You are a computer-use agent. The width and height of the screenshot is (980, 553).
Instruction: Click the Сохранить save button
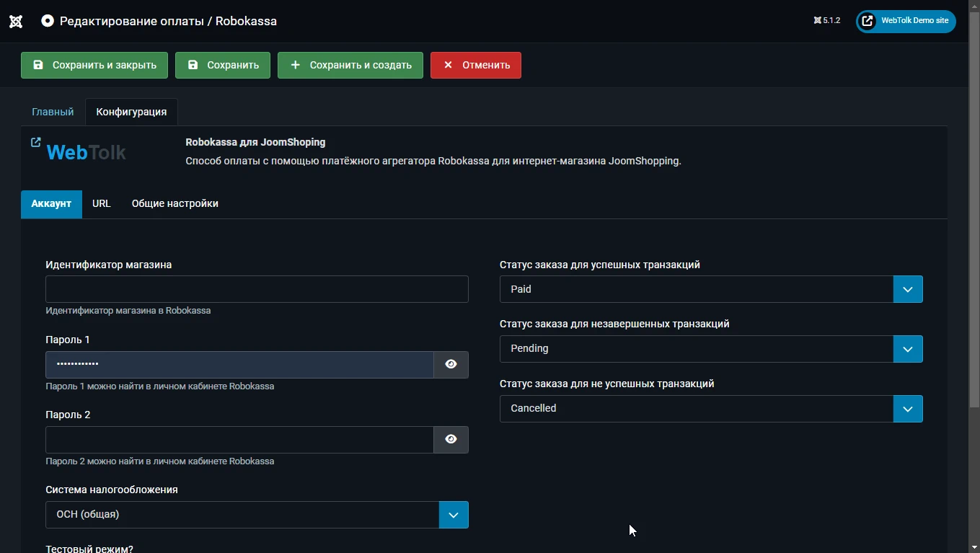tap(223, 65)
